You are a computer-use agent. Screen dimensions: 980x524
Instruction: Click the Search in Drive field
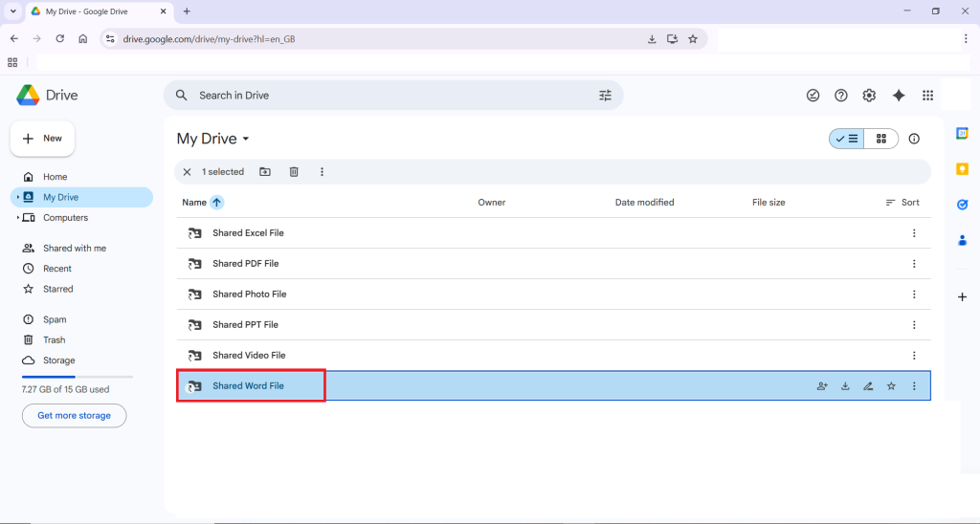click(383, 96)
